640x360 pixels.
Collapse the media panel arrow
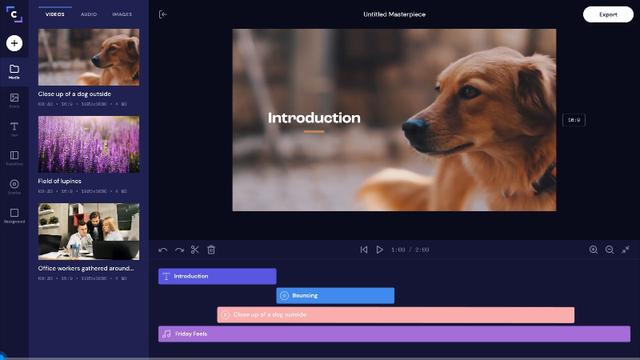[x=162, y=15]
